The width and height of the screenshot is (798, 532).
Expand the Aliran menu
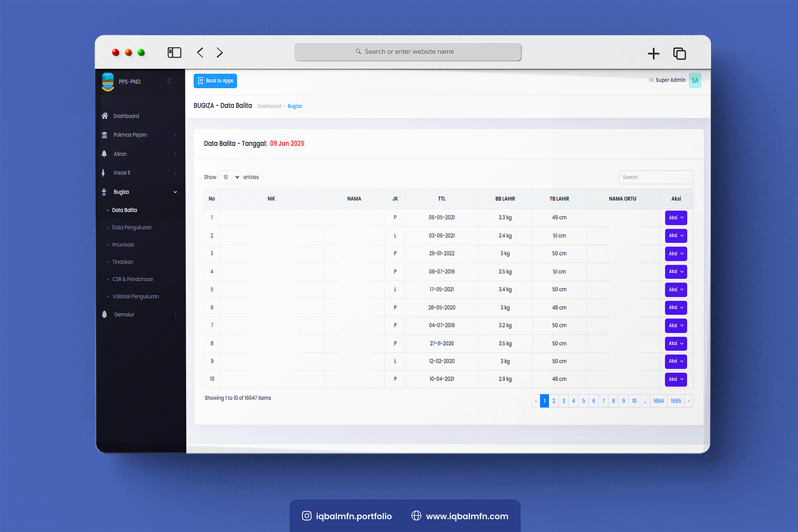coord(175,154)
